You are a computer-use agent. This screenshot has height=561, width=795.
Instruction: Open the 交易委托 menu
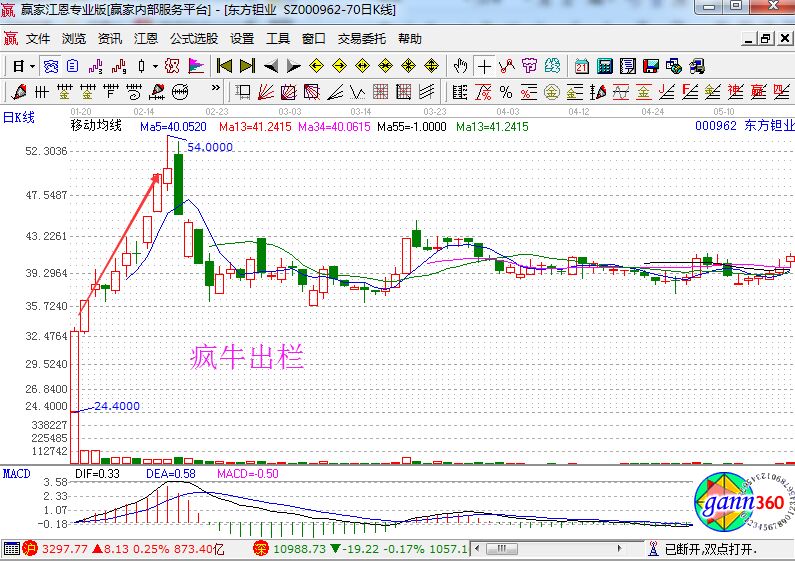click(361, 39)
